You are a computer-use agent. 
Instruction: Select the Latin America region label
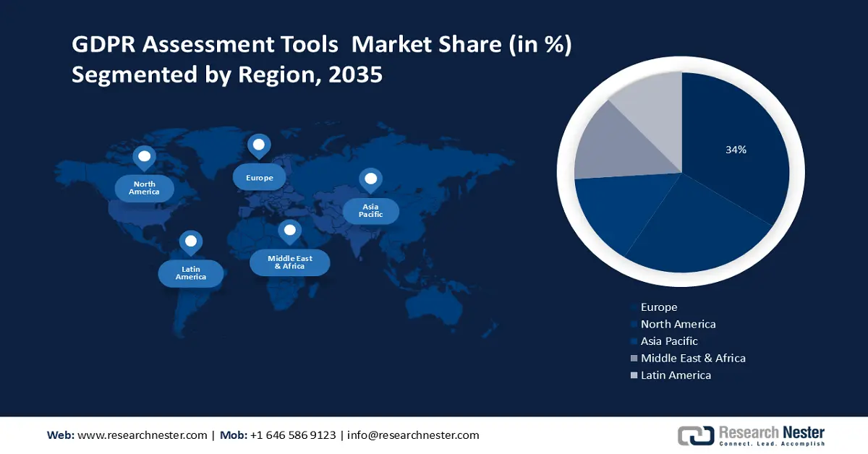tap(191, 273)
